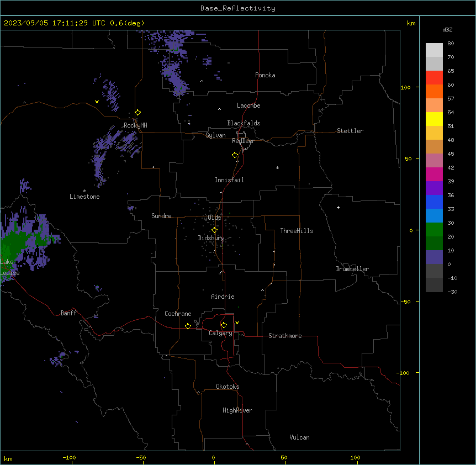Click the white plus marker north of Drumheller

(338, 207)
